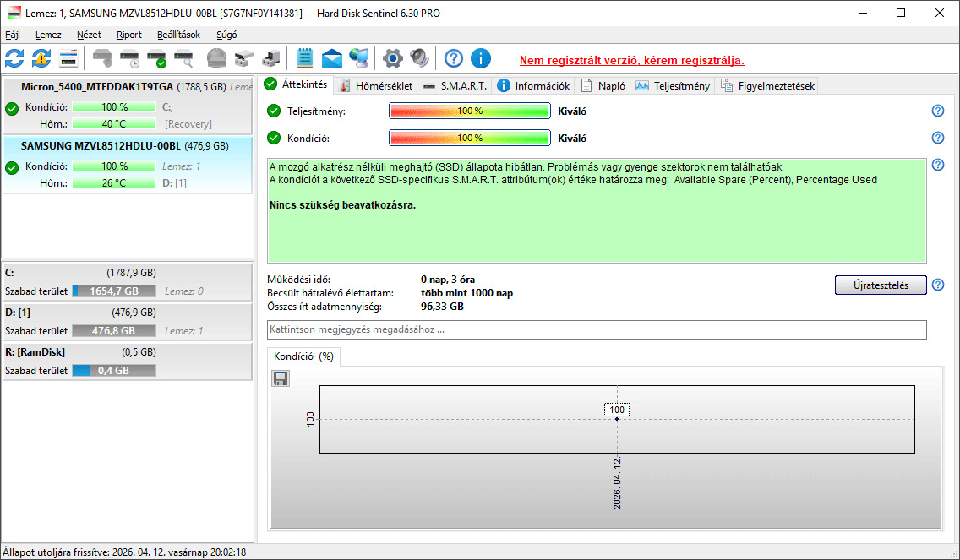The image size is (960, 560).
Task: Click the 'R: [RamDisk]' partition label
Action: pos(35,352)
